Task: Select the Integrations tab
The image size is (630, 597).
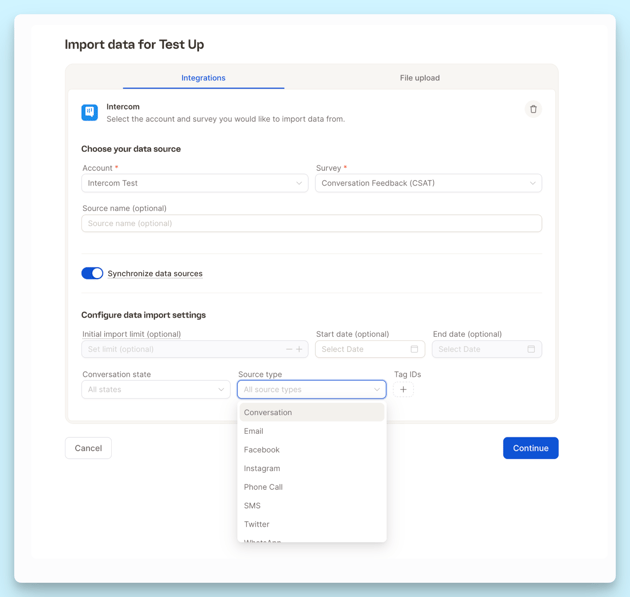Action: (x=203, y=78)
